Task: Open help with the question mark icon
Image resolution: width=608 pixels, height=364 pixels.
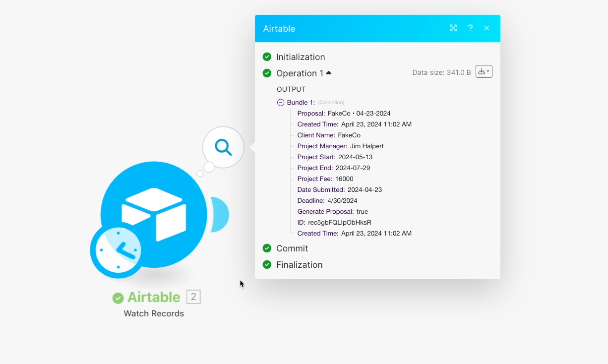Action: point(470,28)
